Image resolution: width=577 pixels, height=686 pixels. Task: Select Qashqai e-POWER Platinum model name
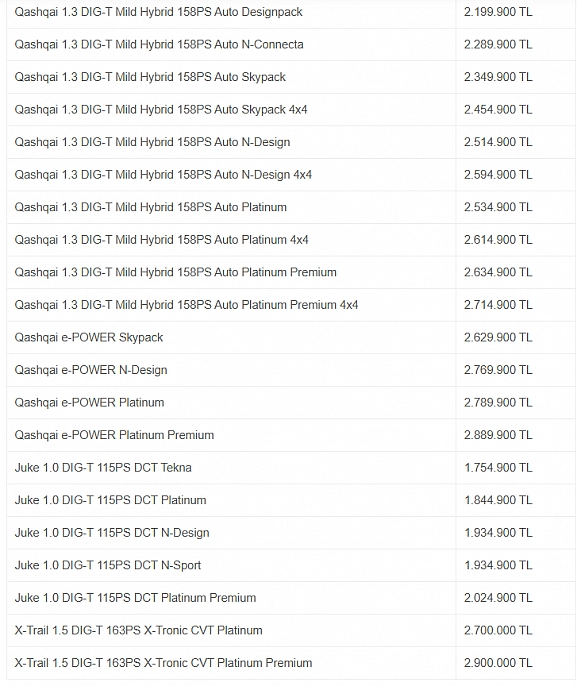(x=89, y=402)
